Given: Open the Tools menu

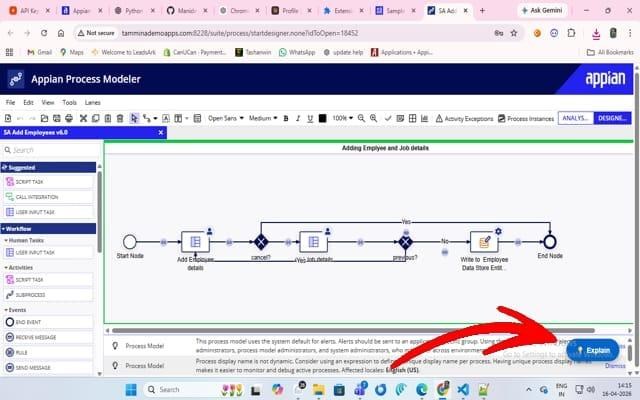Looking at the screenshot, I should 69,102.
